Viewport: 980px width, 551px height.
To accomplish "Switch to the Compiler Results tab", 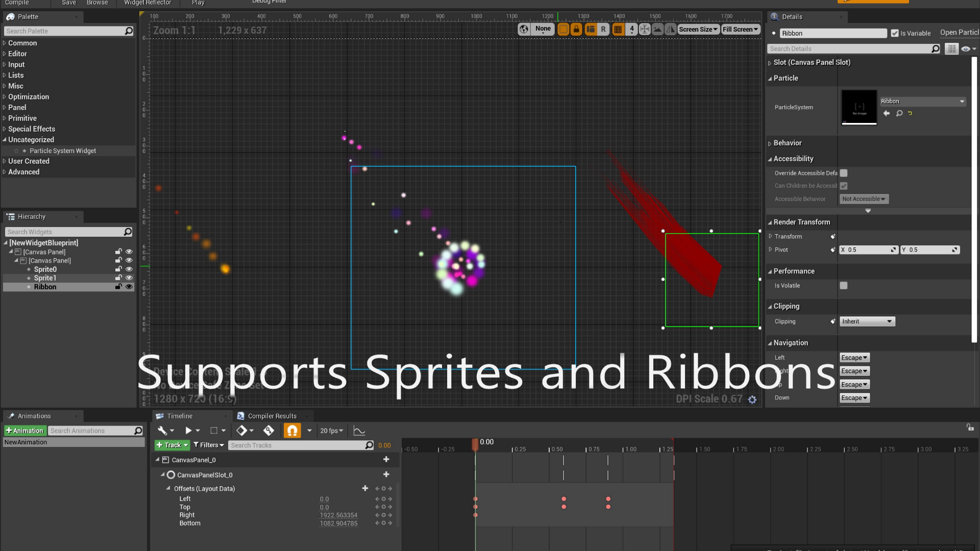I will pyautogui.click(x=272, y=416).
